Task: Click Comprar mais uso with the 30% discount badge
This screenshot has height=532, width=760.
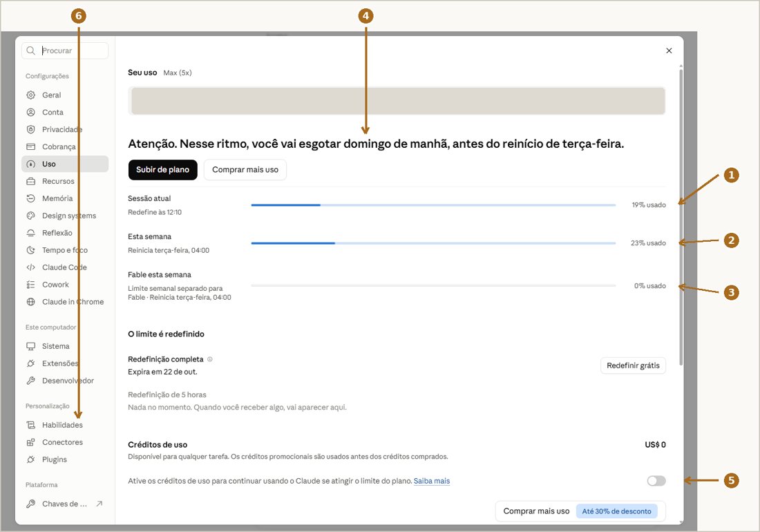Action: click(x=580, y=511)
